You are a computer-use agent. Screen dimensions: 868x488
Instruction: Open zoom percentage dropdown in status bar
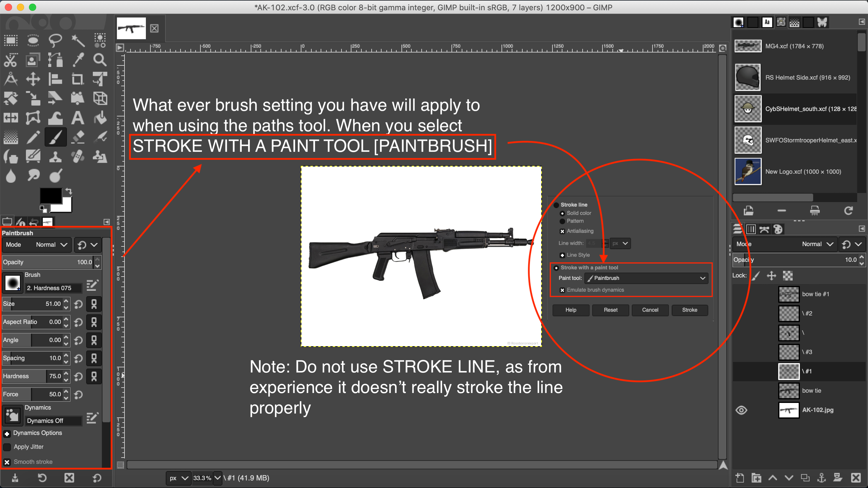(217, 478)
